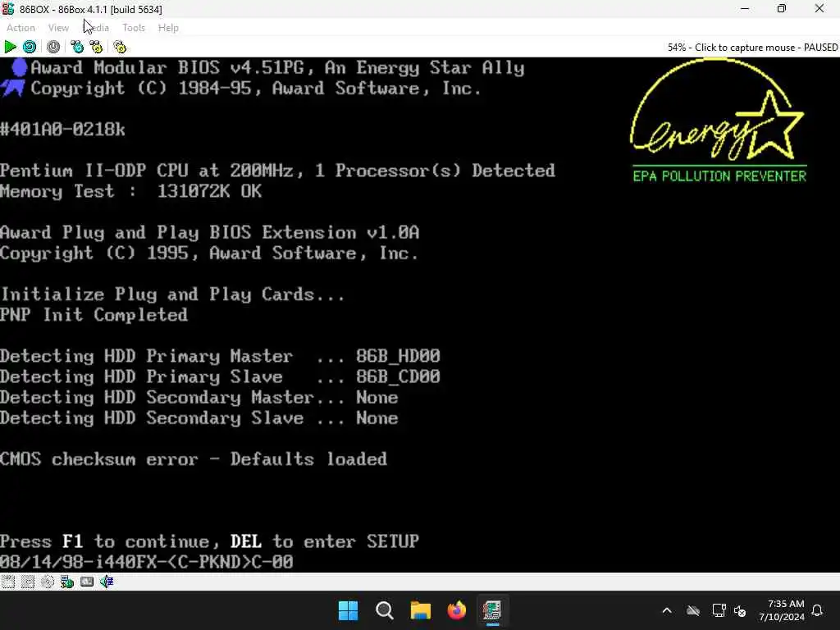840x630 pixels.
Task: Click the 'EPA POLLUTION PREVENTER' text
Action: [719, 176]
